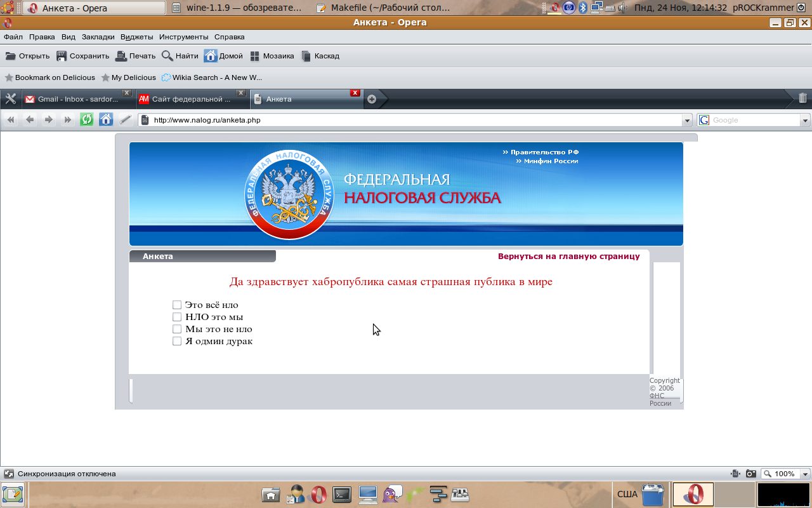The width and height of the screenshot is (812, 508).
Task: Click the Forward navigation arrow
Action: 49,119
